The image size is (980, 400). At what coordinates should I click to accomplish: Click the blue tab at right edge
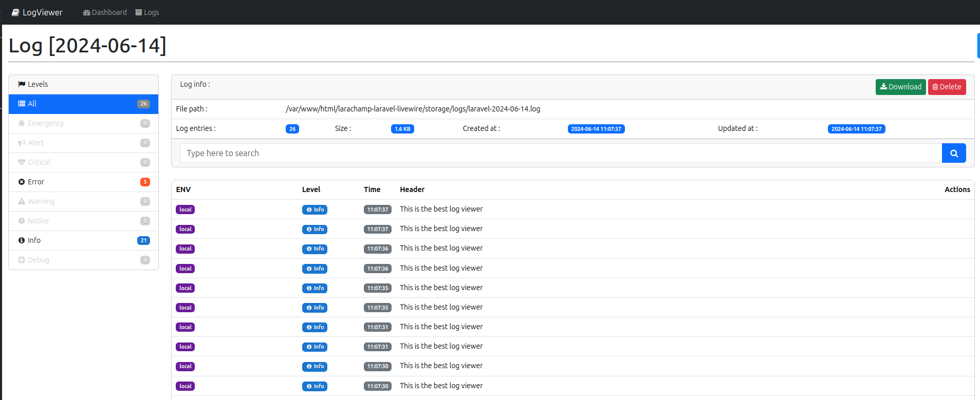[x=978, y=46]
